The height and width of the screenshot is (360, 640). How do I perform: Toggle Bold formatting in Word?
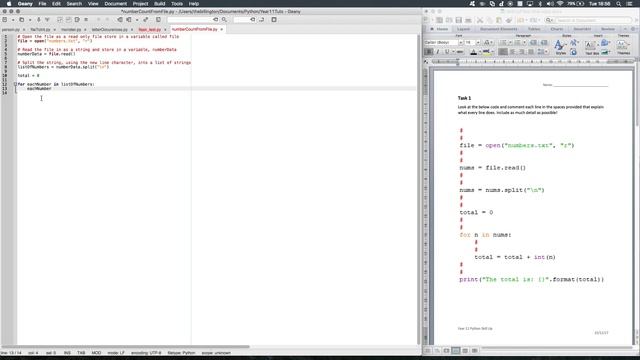point(428,52)
